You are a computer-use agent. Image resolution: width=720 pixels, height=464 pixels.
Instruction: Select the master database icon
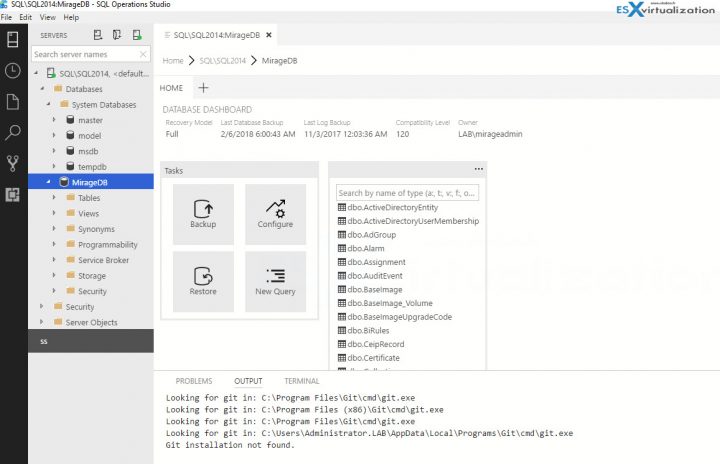70,120
